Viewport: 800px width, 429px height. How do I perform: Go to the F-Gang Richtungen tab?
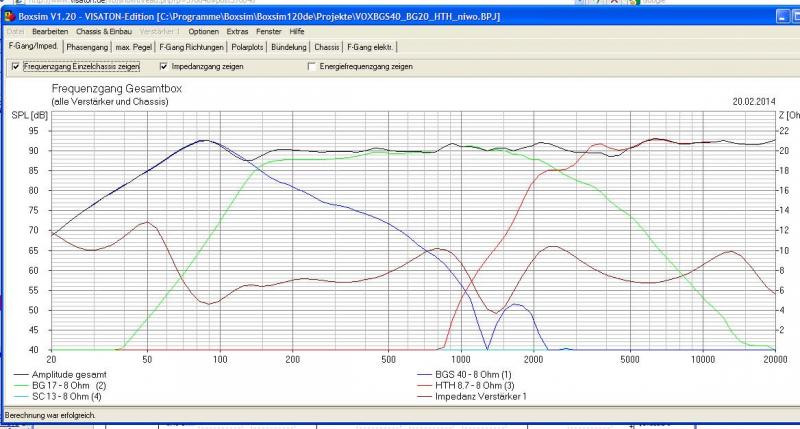(192, 47)
